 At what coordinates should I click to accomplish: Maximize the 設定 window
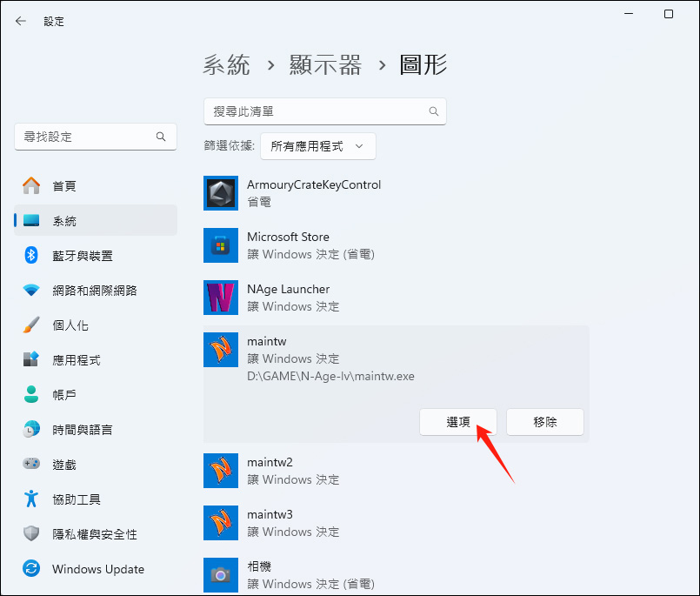669,14
